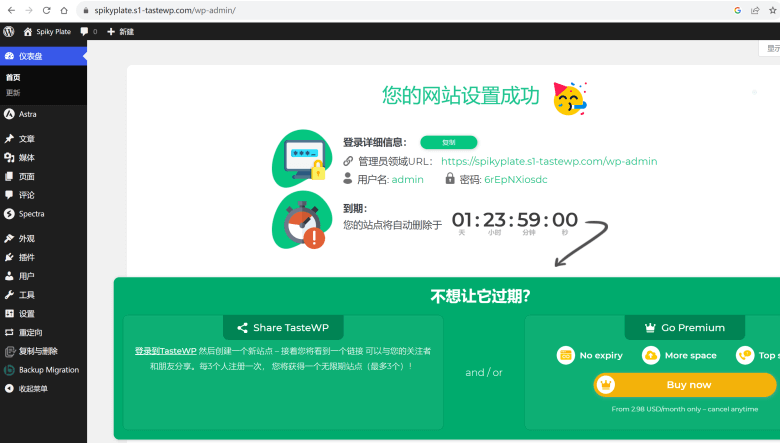Open the 重定向 redirect menu

tap(43, 332)
